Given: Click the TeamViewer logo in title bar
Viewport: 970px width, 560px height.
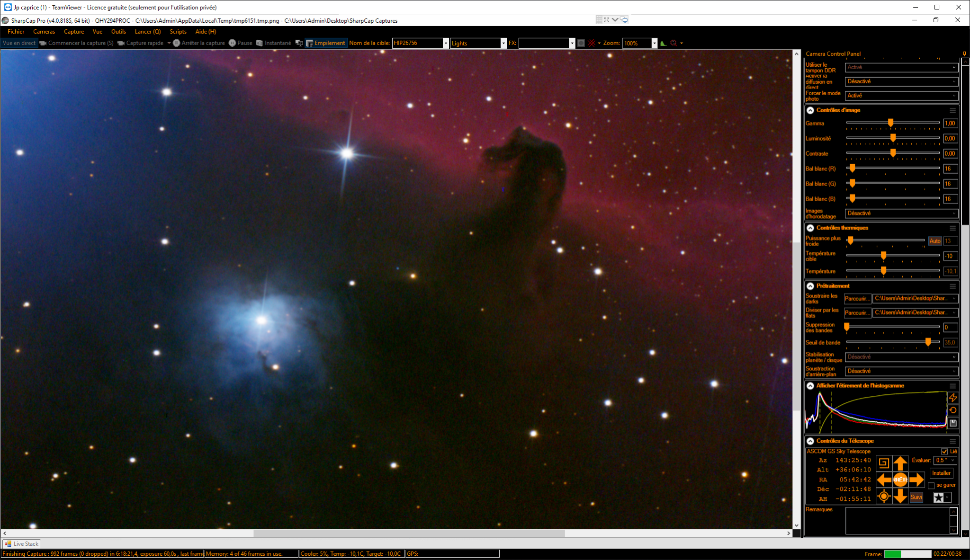Looking at the screenshot, I should tap(8, 7).
